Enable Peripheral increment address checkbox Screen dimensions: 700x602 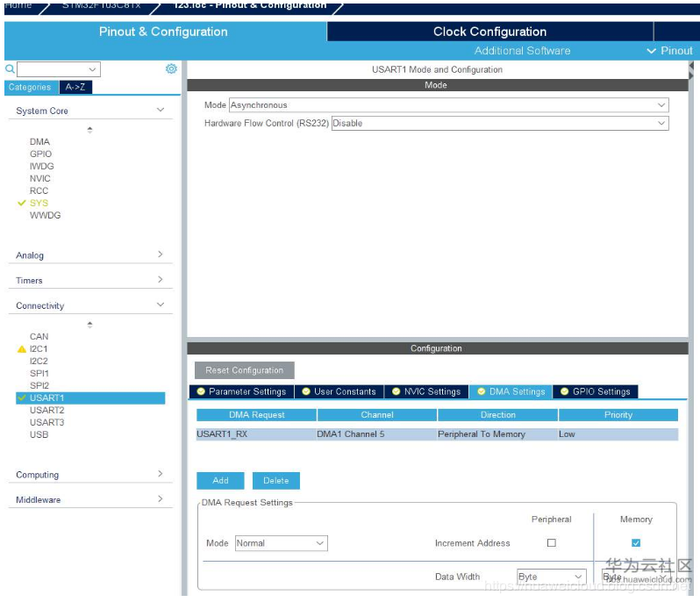pos(552,542)
